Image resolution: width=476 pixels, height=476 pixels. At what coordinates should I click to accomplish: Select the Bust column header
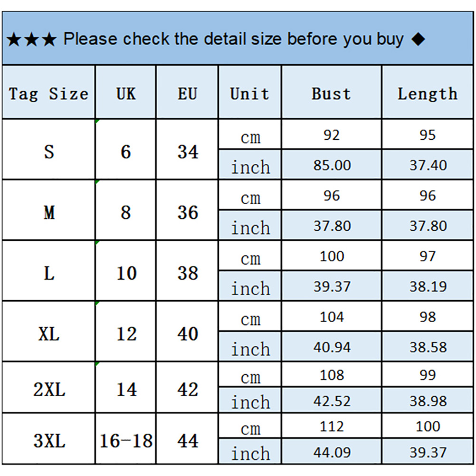tap(331, 94)
